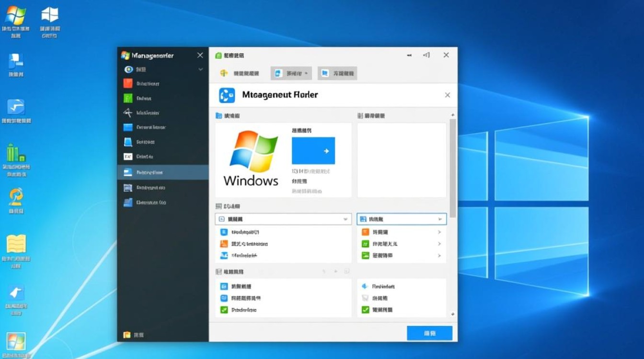Open the green bar-chart desktop shortcut
This screenshot has width=644, height=359.
pyautogui.click(x=16, y=153)
